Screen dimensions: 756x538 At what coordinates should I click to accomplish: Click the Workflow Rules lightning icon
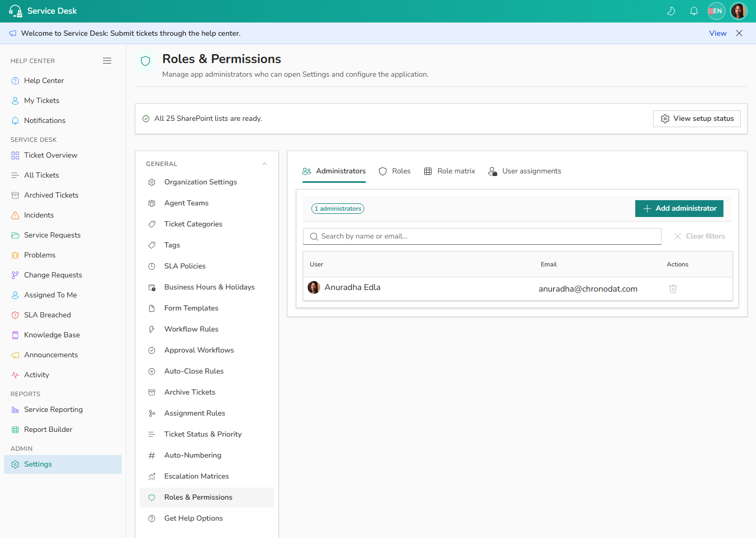pos(152,329)
